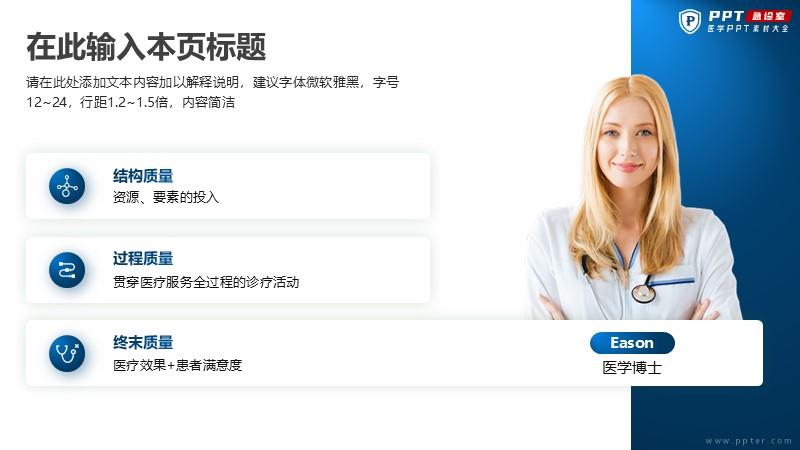Click the text 贯穿医疗服务全过程的诊疗活动
The image size is (800, 450).
(x=206, y=282)
